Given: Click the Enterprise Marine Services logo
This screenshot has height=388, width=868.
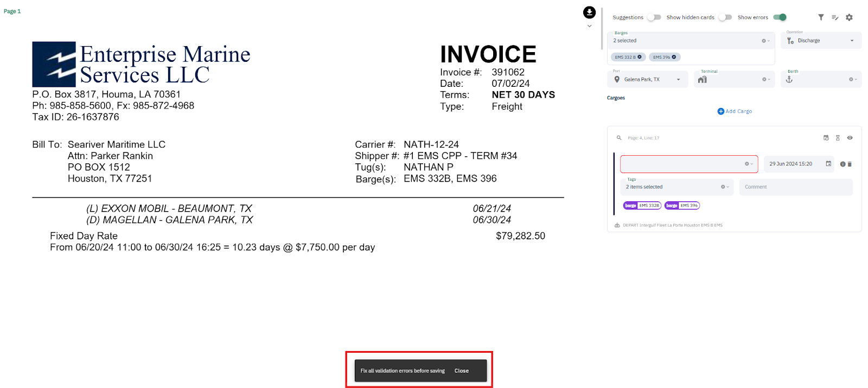Looking at the screenshot, I should [141, 64].
